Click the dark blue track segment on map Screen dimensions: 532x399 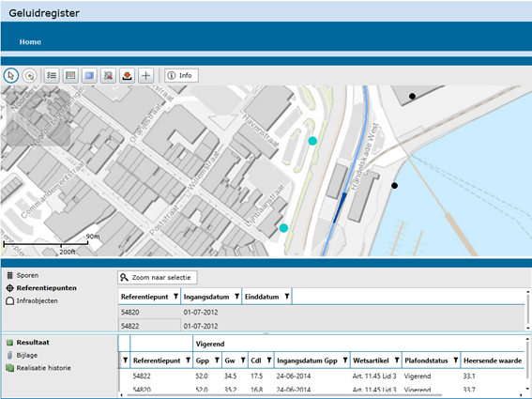pyautogui.click(x=340, y=207)
